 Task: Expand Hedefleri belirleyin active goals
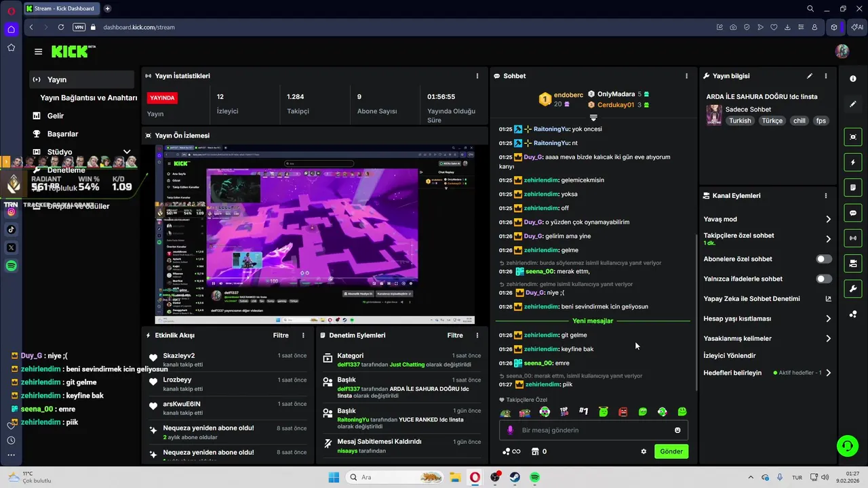[x=828, y=373]
